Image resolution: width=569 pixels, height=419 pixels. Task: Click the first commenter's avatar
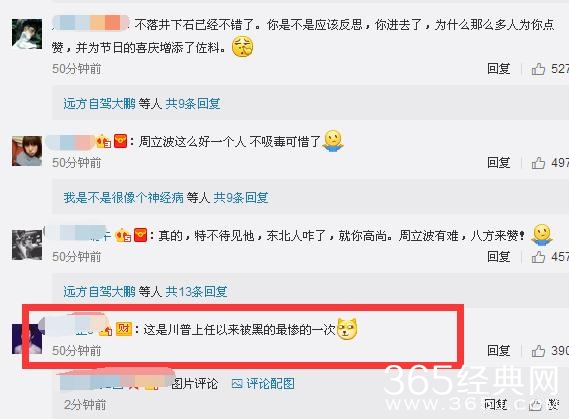click(x=27, y=33)
